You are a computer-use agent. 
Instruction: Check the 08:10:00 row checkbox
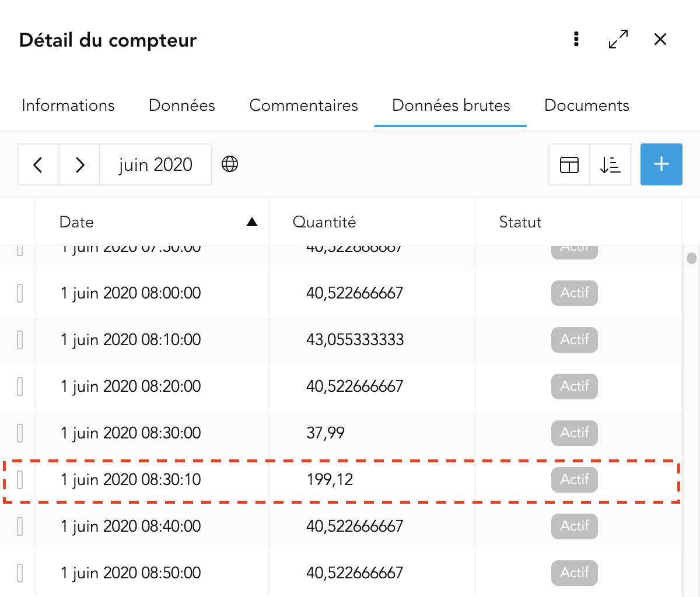(20, 339)
